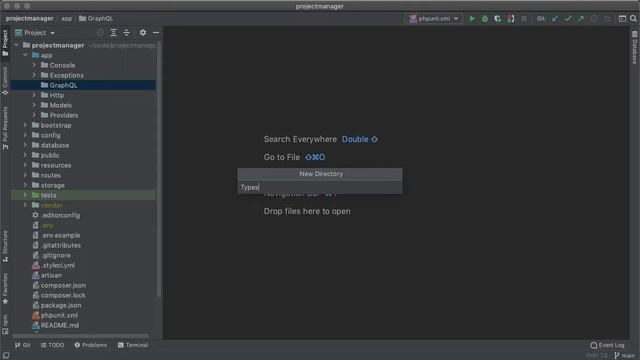Toggle tool window bars bottom-left icon
This screenshot has width=640, height=360.
(x=6, y=356)
